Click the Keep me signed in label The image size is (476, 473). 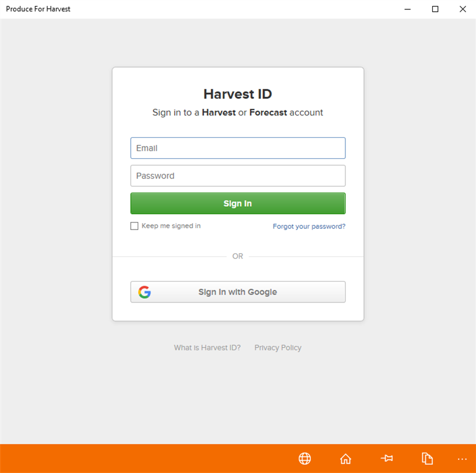coord(171,226)
